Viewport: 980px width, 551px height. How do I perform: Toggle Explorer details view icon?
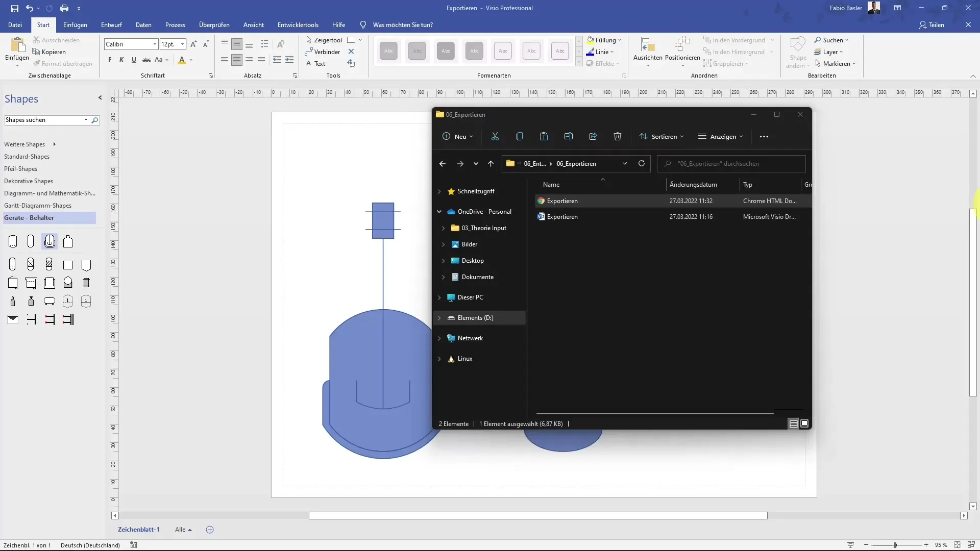click(793, 423)
